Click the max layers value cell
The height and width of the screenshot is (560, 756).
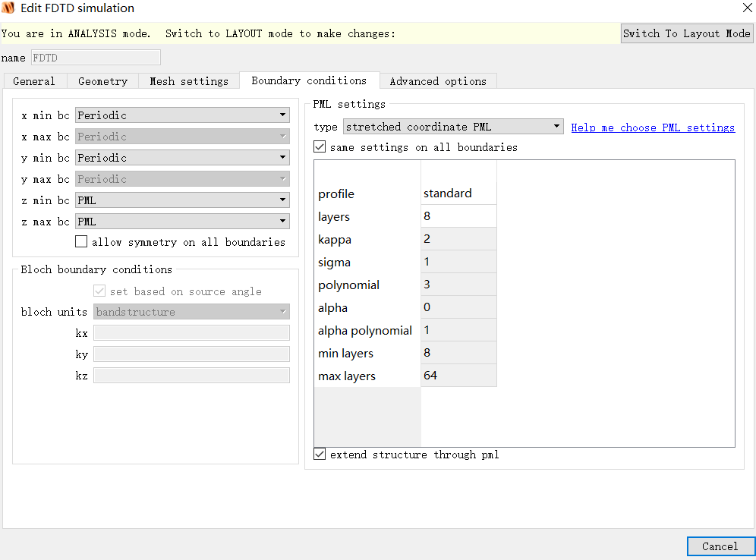pyautogui.click(x=458, y=376)
